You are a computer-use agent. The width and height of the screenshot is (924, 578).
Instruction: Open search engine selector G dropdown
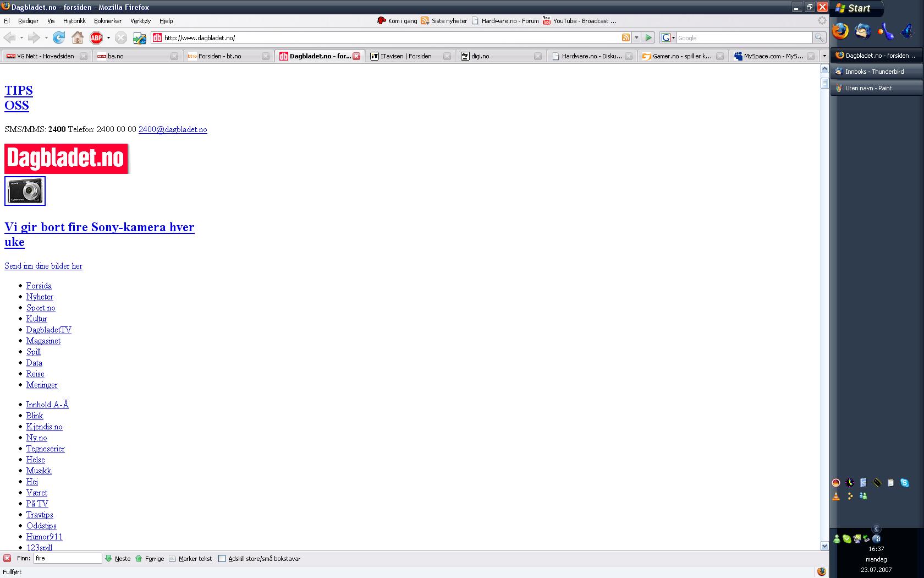[x=667, y=37]
